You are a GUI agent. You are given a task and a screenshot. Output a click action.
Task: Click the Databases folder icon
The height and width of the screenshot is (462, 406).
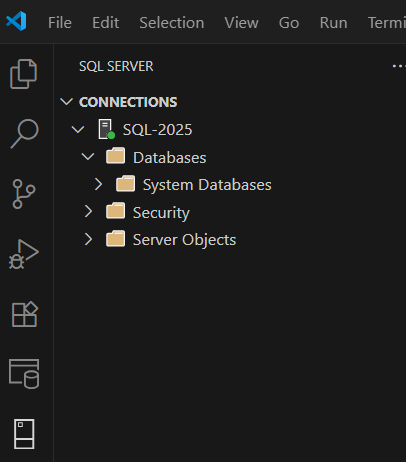pos(115,156)
